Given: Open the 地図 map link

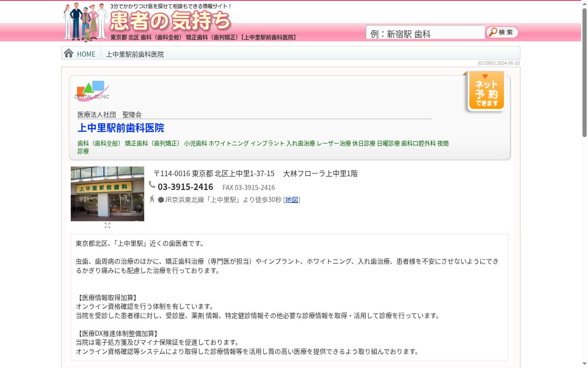Looking at the screenshot, I should pos(292,200).
